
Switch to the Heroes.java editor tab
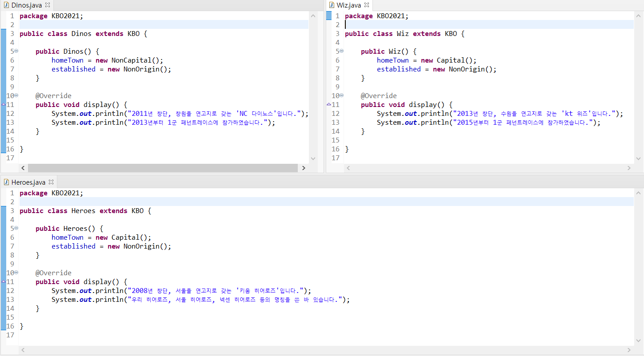(28, 182)
